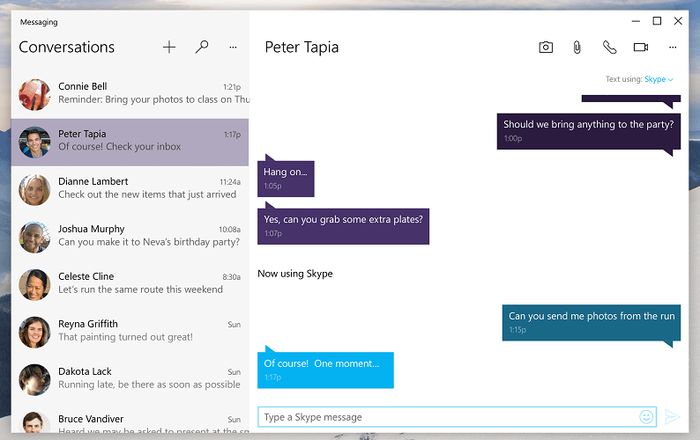
Task: Open chat more options ellipsis menu
Action: 673,47
